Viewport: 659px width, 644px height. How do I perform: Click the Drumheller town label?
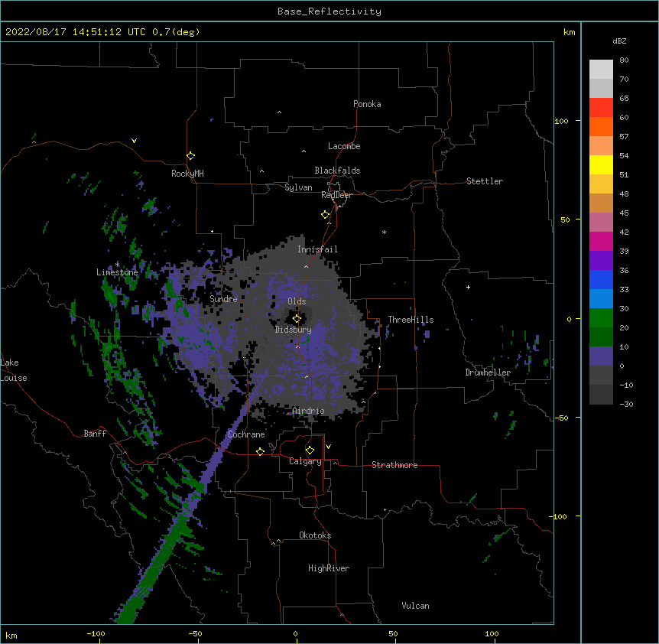(x=488, y=372)
